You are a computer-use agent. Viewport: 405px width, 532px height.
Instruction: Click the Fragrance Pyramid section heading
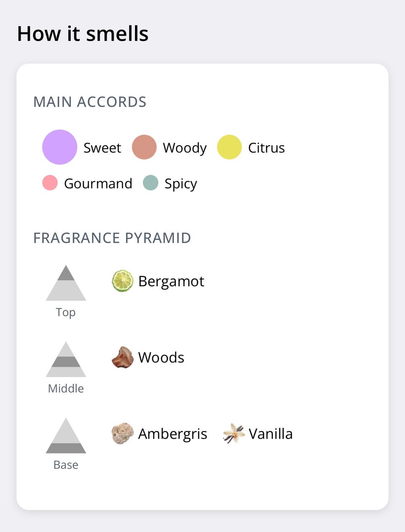(x=112, y=238)
